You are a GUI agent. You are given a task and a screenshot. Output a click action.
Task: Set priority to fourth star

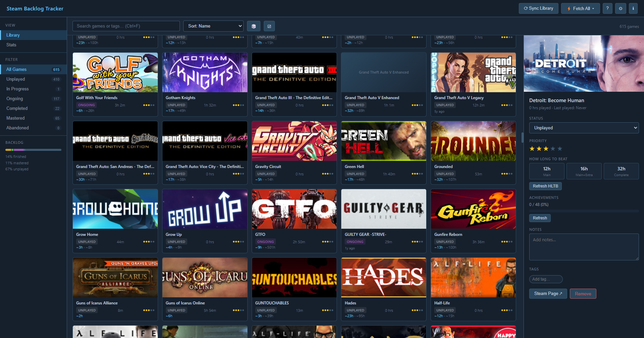(553, 149)
